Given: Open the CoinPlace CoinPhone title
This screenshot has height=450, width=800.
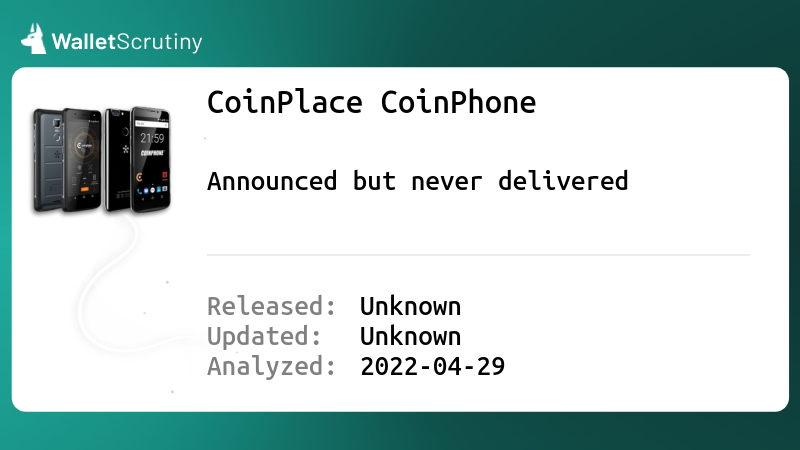Looking at the screenshot, I should (x=371, y=103).
